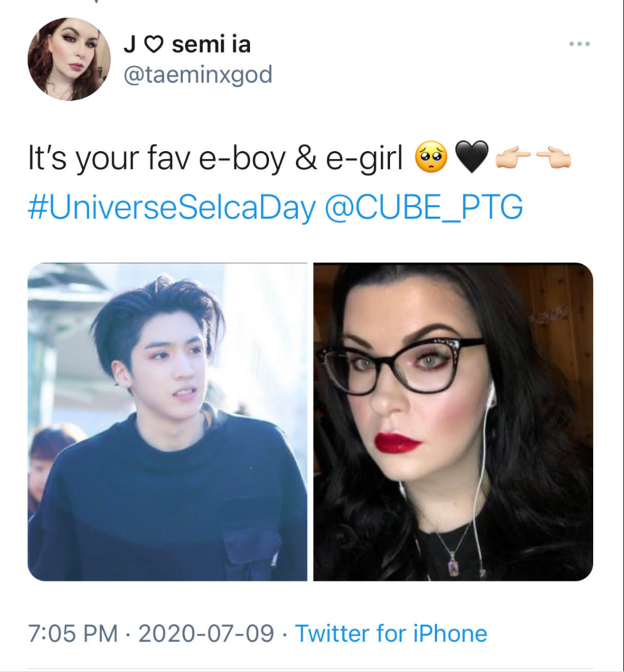Open the right photo of woman with glasses
The image size is (624, 672).
coord(453,422)
